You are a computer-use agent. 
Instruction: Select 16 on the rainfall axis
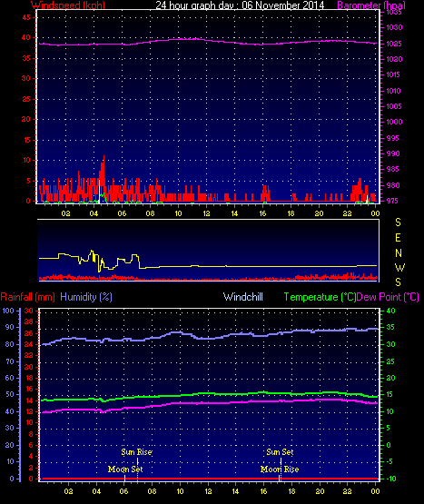click(29, 389)
